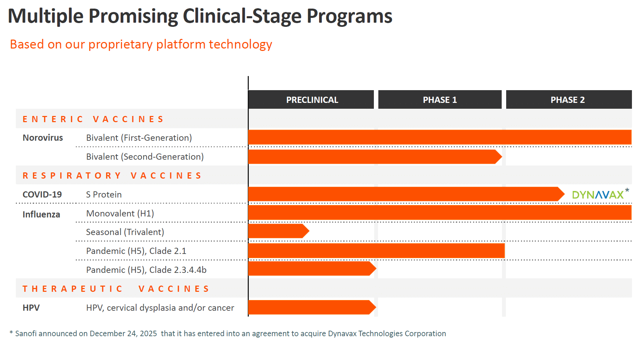Click the HPV, cervical dysplasia and/or cancer label

(160, 308)
